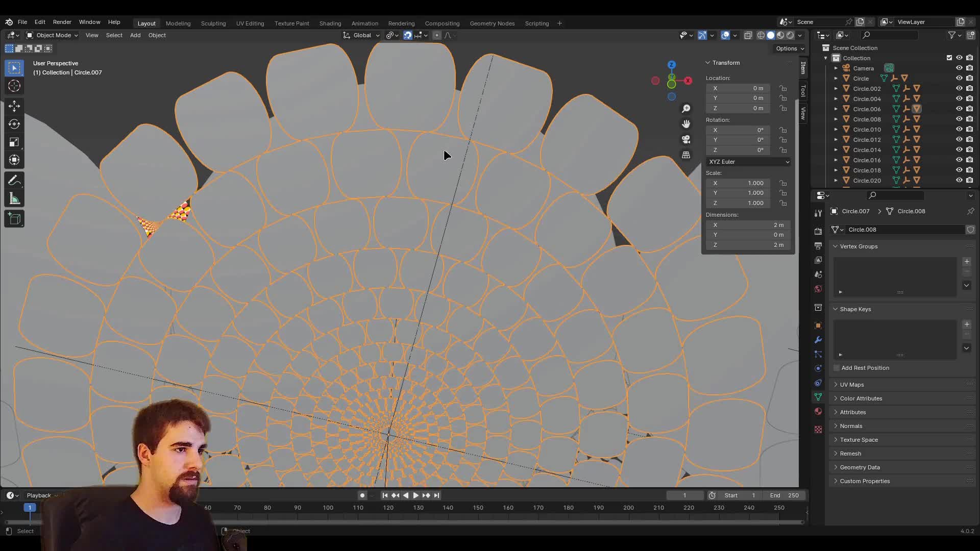The height and width of the screenshot is (551, 980).
Task: Toggle auto keying record button
Action: pyautogui.click(x=362, y=495)
